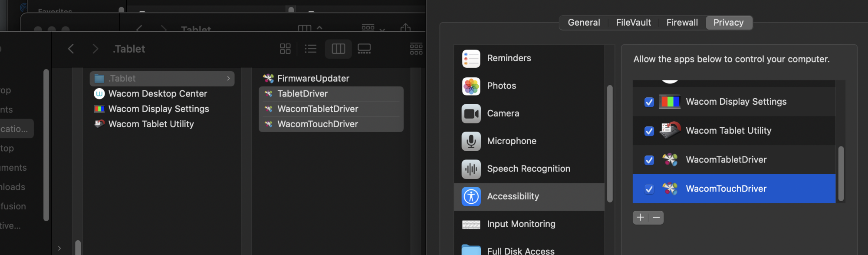Select the .Tablet folder

click(162, 79)
